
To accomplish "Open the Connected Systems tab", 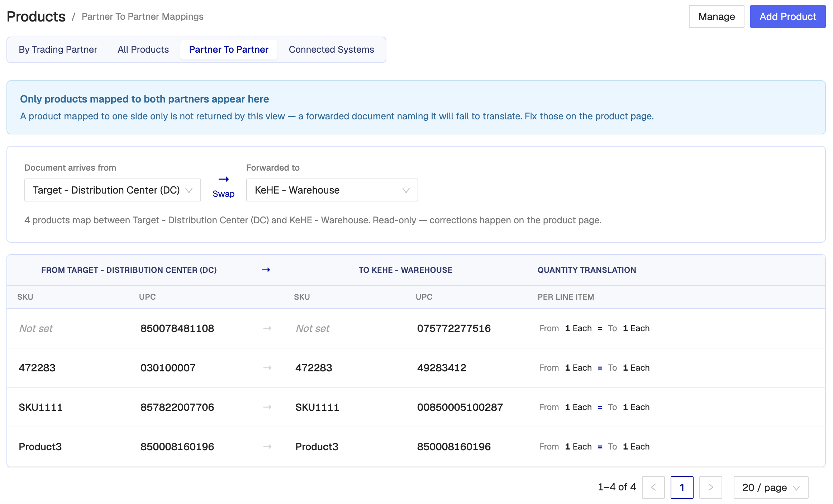I will pyautogui.click(x=332, y=49).
